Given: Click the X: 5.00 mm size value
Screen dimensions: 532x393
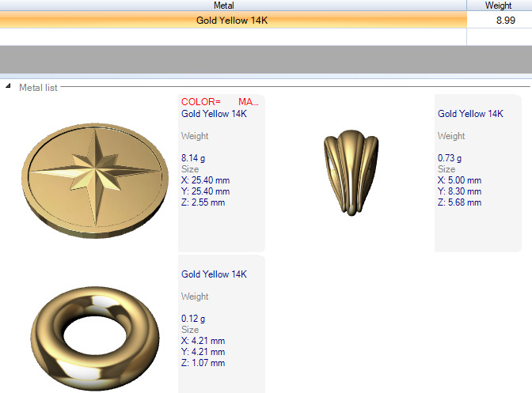Looking at the screenshot, I should (x=459, y=180).
